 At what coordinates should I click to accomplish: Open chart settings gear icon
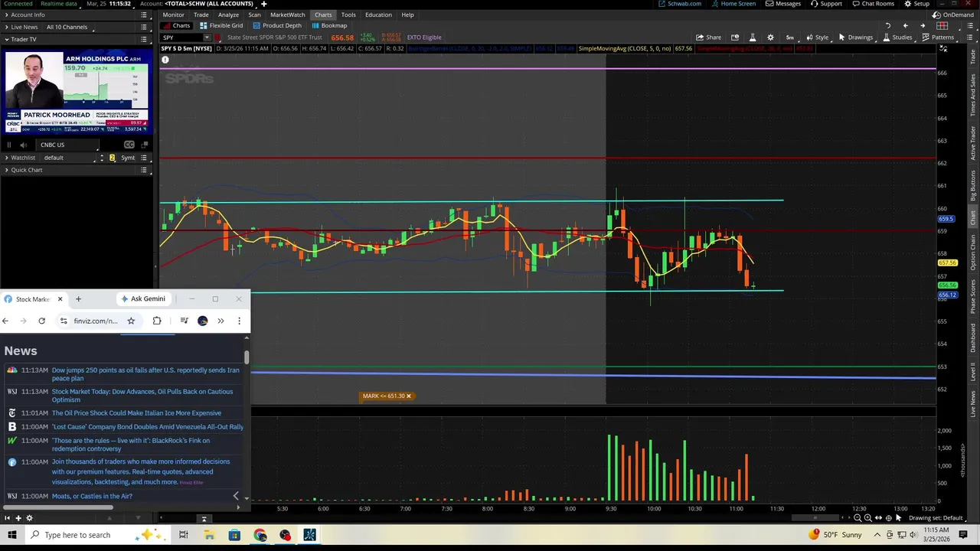click(x=770, y=37)
